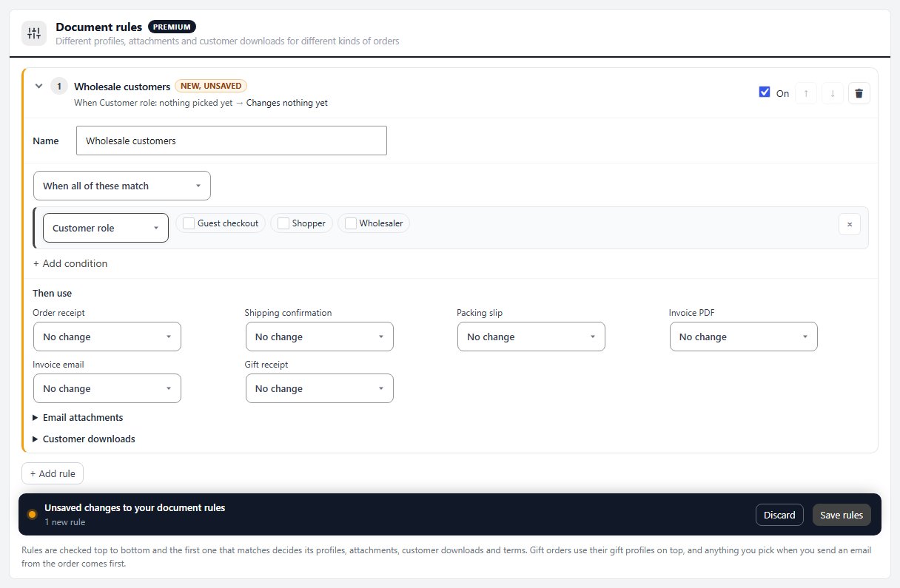Check the Guest checkout role
The image size is (900, 588).
[189, 223]
